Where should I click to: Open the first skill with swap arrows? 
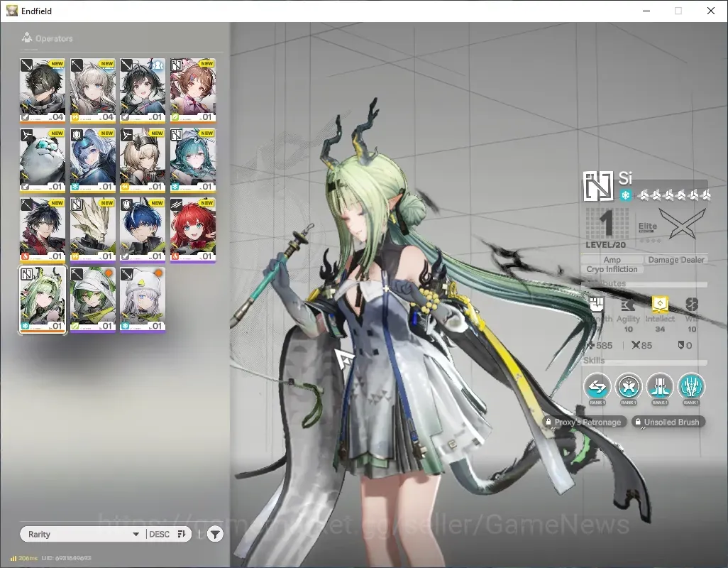pos(597,386)
